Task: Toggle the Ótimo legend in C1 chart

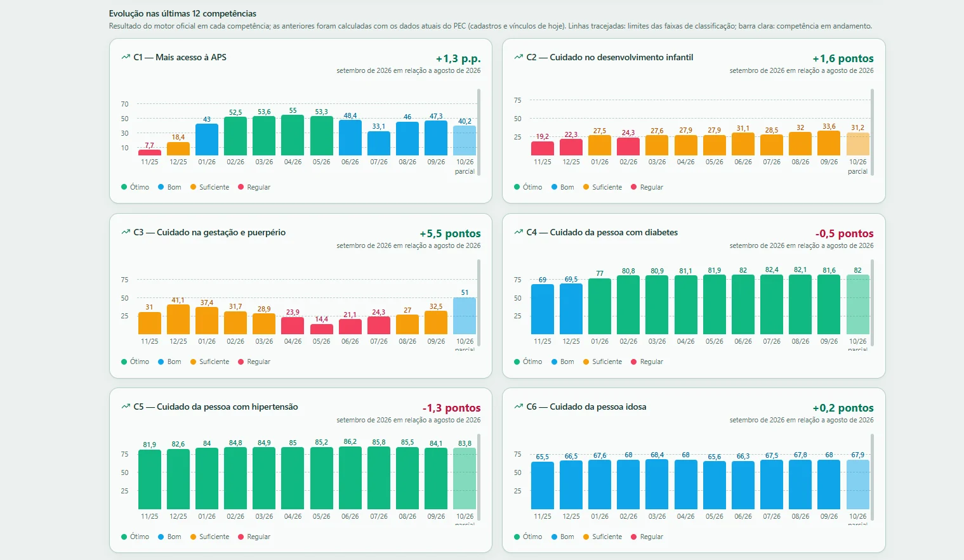Action: tap(135, 187)
